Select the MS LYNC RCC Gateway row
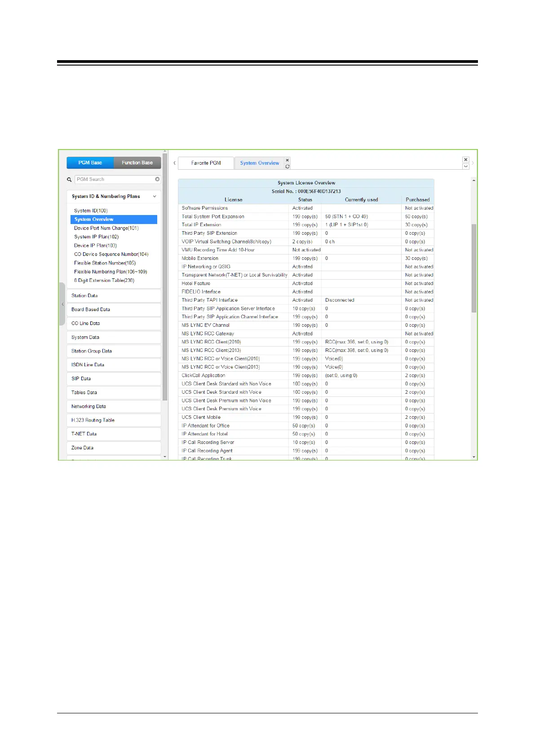Screen dimensions: 535x756 coord(306,334)
